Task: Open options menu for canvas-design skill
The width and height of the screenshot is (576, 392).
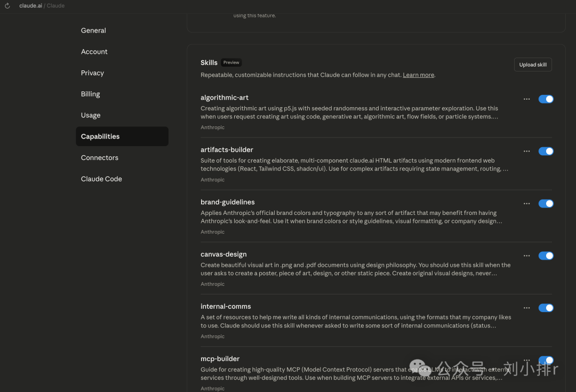Action: tap(526, 256)
